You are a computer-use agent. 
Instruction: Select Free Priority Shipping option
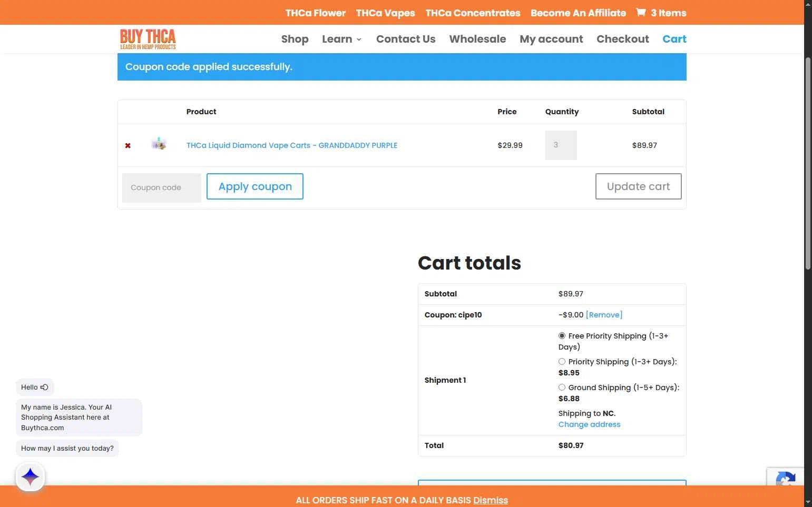click(562, 336)
